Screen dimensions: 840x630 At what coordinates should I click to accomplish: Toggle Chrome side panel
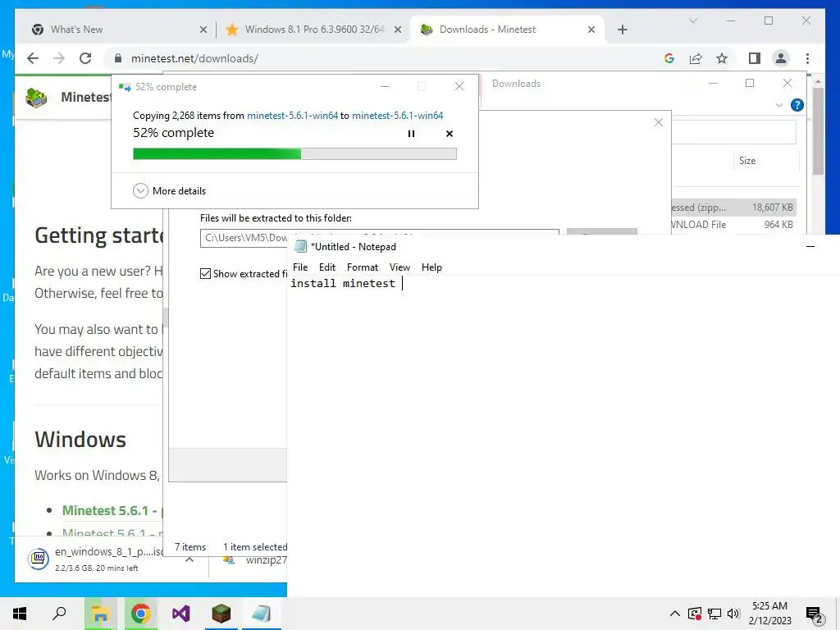coord(755,58)
